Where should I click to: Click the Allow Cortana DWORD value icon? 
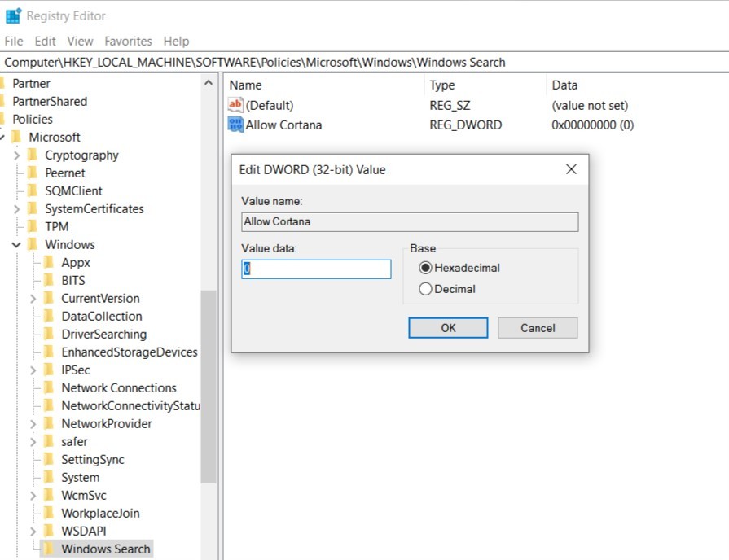235,125
